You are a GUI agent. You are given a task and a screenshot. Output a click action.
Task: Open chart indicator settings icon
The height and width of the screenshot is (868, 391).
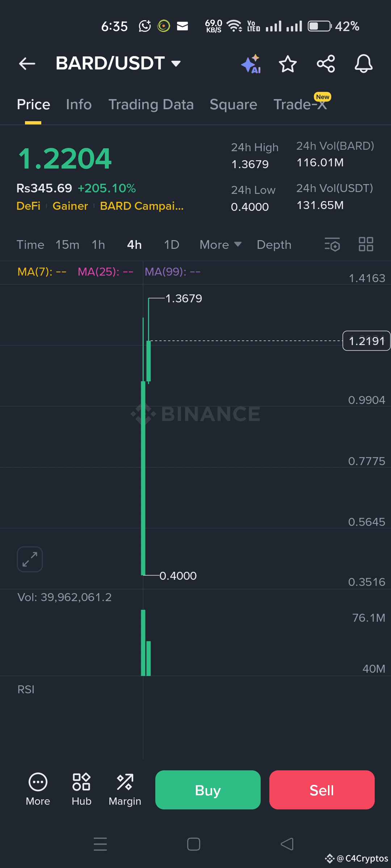click(332, 244)
